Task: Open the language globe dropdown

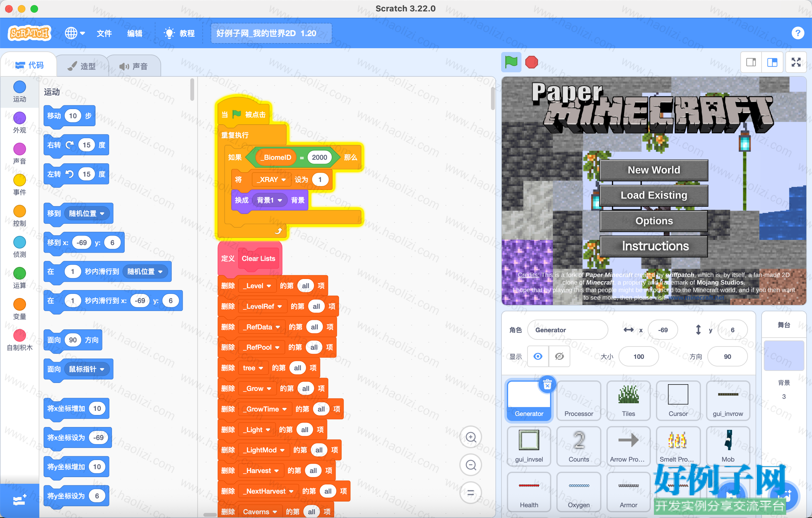Action: pyautogui.click(x=75, y=33)
